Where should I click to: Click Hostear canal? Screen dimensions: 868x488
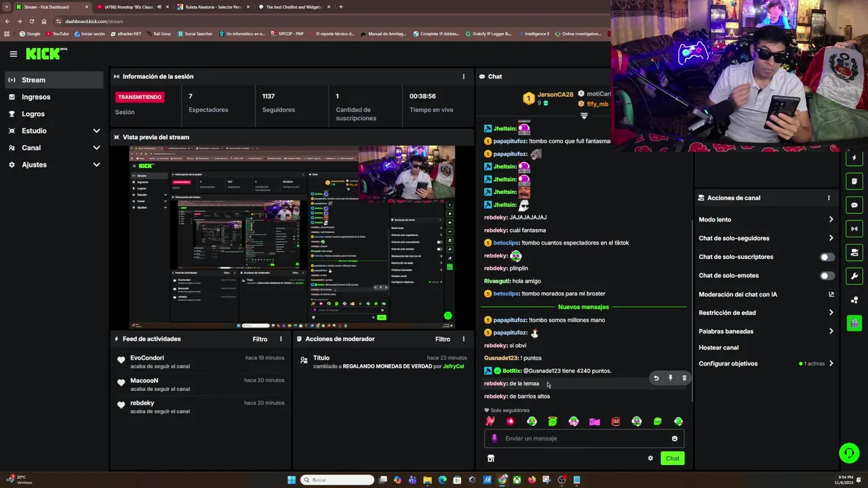click(x=718, y=348)
